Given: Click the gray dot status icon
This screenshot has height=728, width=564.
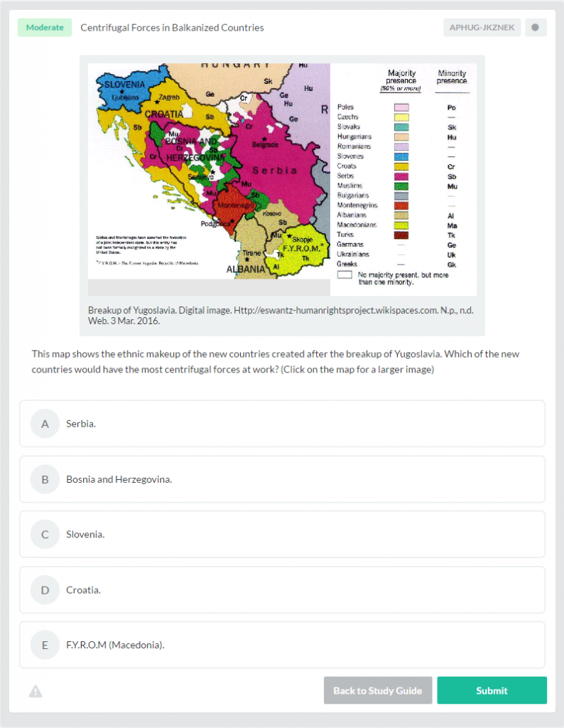Looking at the screenshot, I should tap(536, 28).
